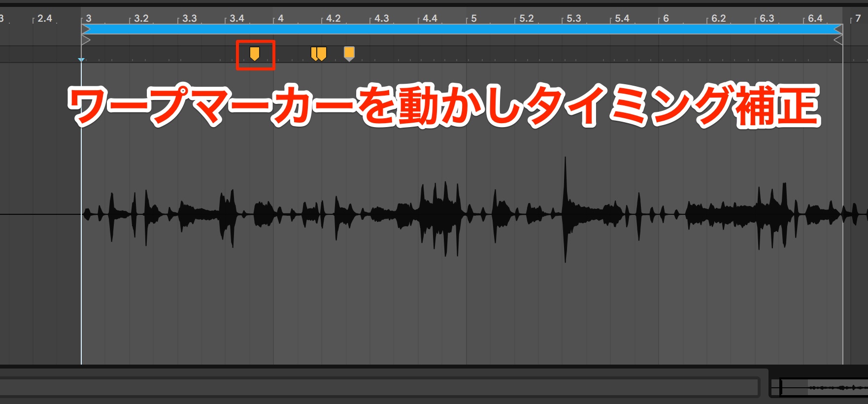The image size is (868, 404).
Task: Click ruler label 4.2
Action: click(334, 18)
